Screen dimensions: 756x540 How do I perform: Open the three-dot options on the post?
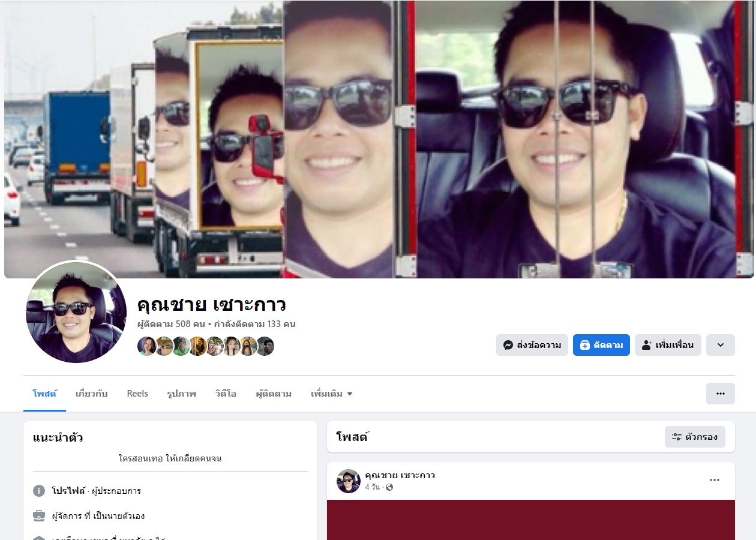(x=715, y=480)
